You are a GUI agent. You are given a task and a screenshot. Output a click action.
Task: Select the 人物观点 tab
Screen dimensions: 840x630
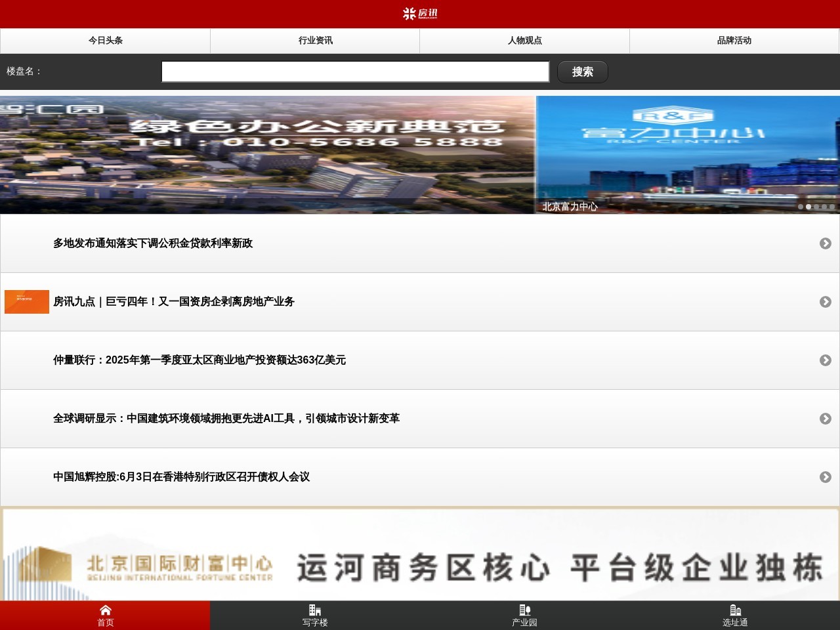click(525, 41)
